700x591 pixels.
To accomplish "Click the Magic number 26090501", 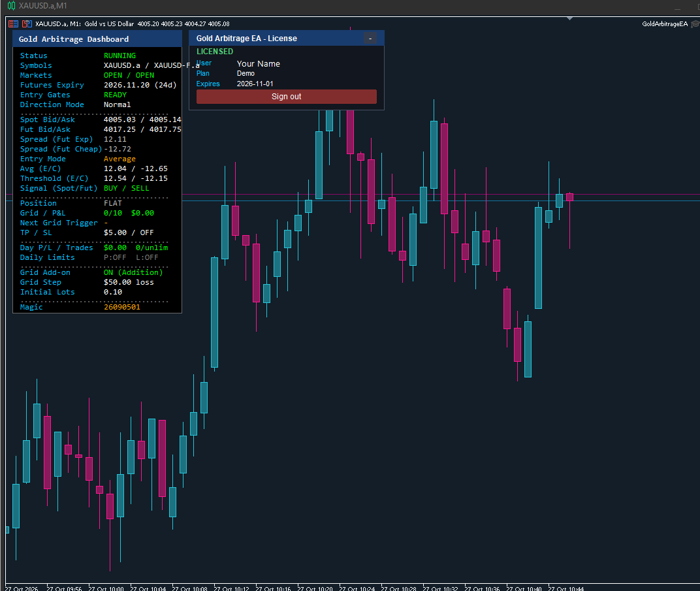I will 122,307.
